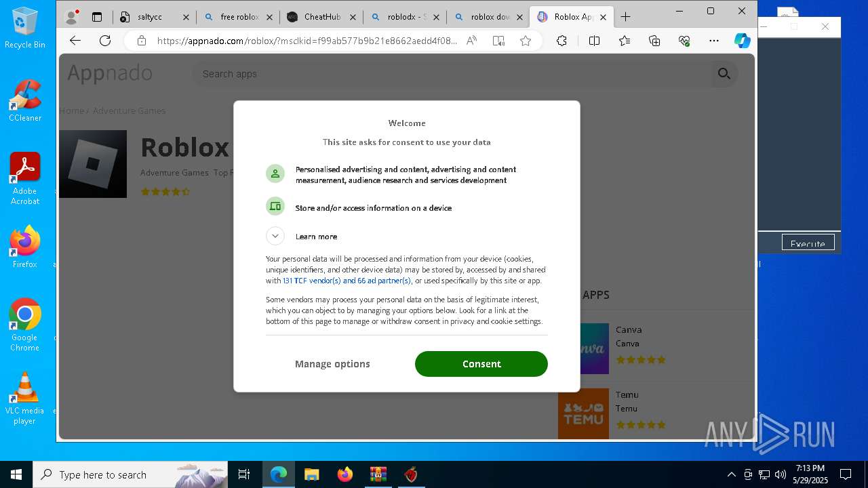Open the 131 TCF vendors link
Screen dimensions: 868x488
pyautogui.click(x=347, y=281)
